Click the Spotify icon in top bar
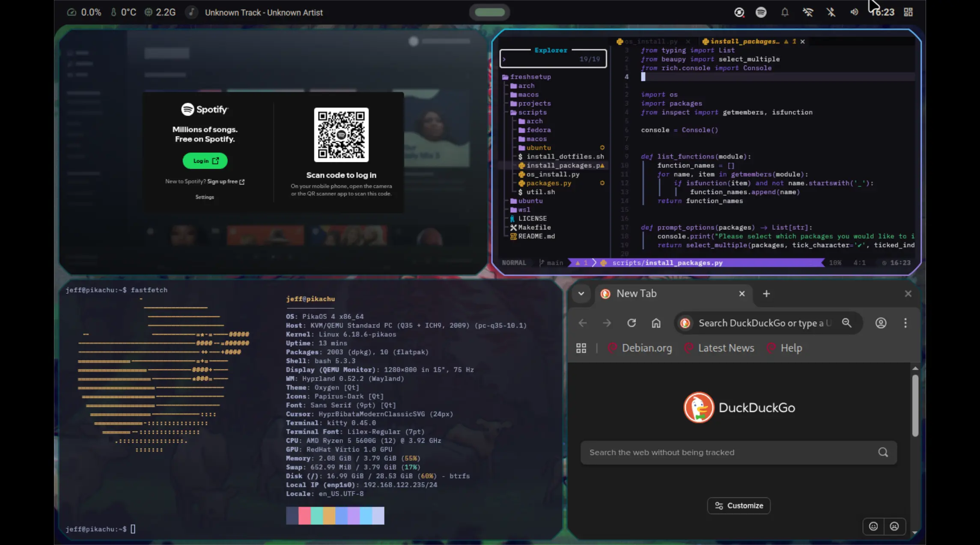The width and height of the screenshot is (980, 545). pyautogui.click(x=761, y=12)
